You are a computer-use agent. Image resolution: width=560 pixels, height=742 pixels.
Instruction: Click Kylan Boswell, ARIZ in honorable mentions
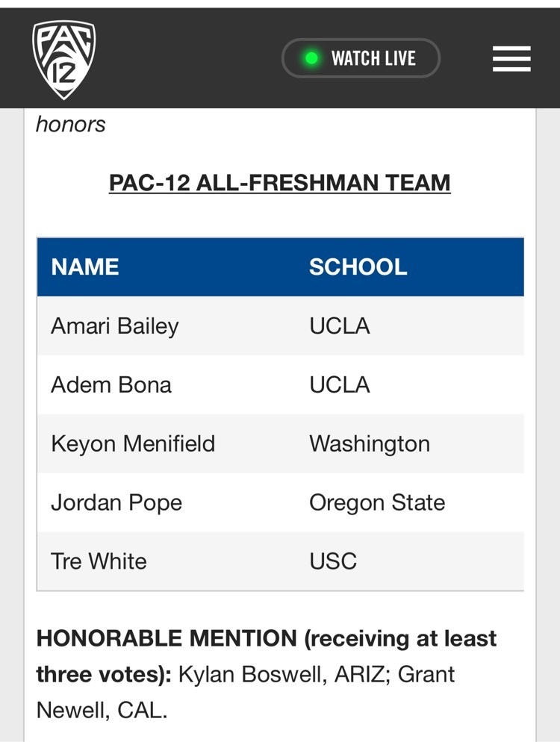(x=281, y=674)
